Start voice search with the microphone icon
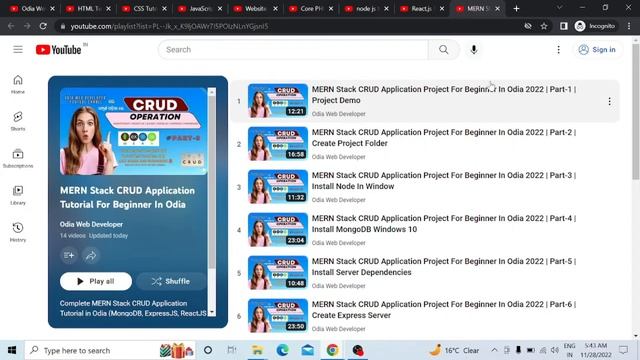The image size is (640, 360). click(x=473, y=49)
